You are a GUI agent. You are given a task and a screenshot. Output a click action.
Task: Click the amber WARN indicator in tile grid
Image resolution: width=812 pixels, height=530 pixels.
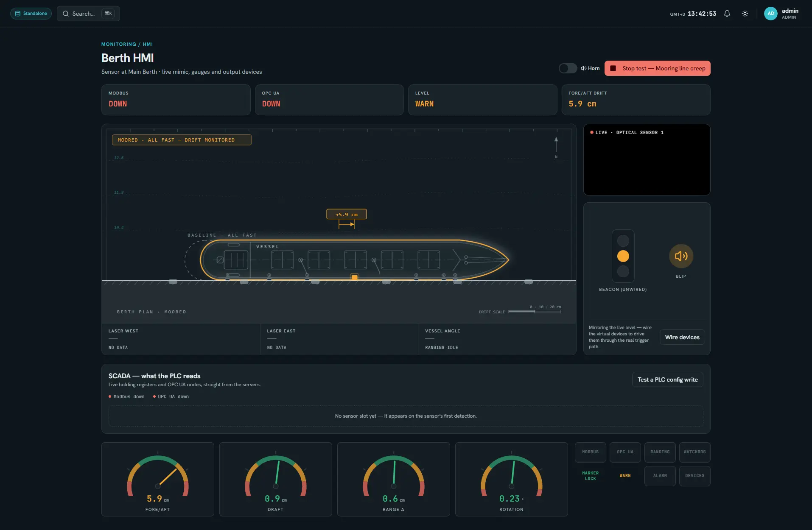[625, 476]
